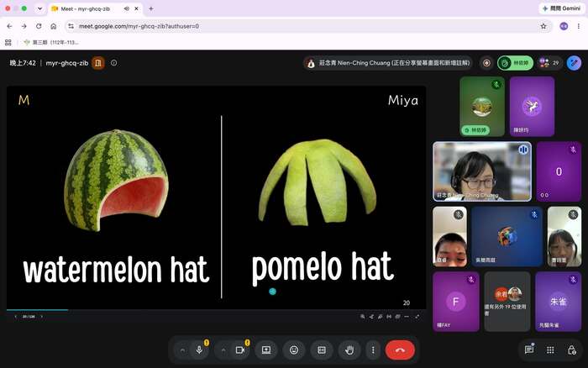The image size is (588, 368).
Task: Leave the call with red hang-up button
Action: (x=400, y=350)
